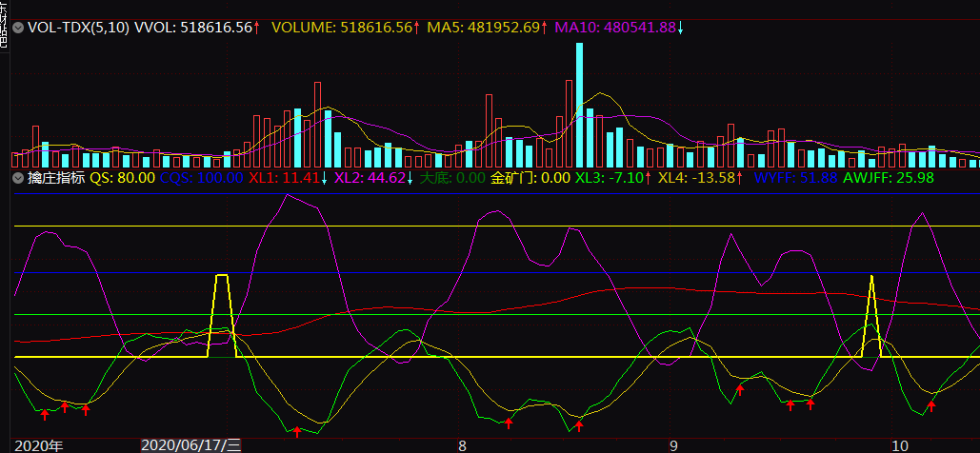The width and height of the screenshot is (980, 453).
Task: Click the 金矿门: 0.00 legend
Action: [x=530, y=178]
